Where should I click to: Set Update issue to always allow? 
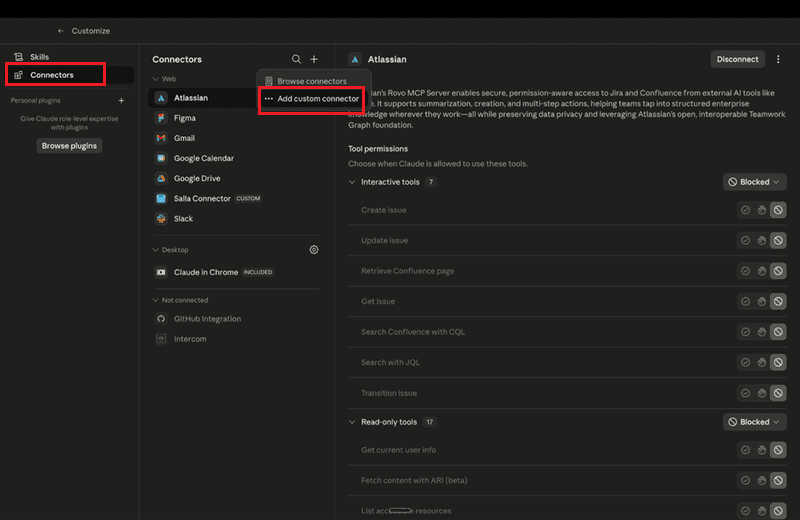pyautogui.click(x=745, y=240)
